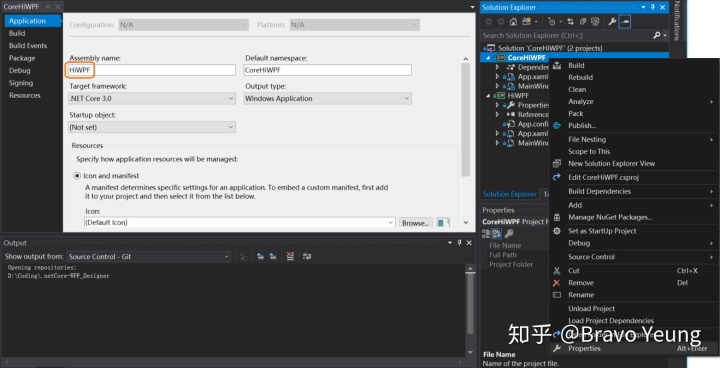
Task: Switch to Package tab
Action: (22, 58)
